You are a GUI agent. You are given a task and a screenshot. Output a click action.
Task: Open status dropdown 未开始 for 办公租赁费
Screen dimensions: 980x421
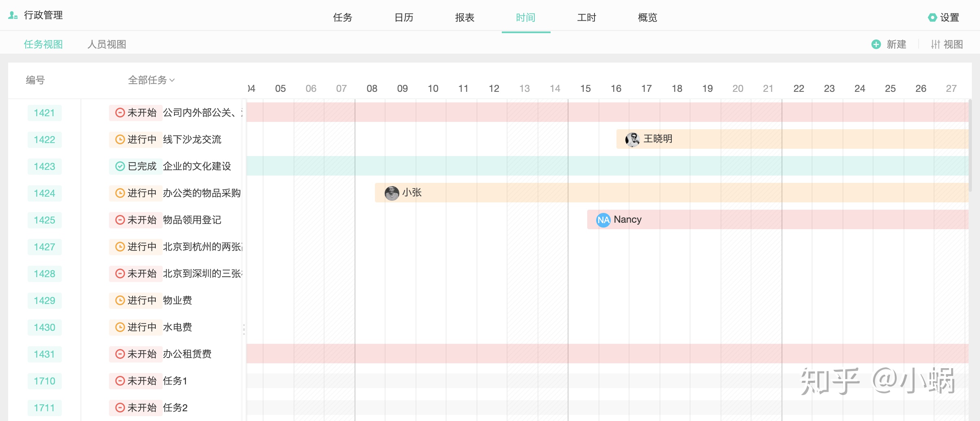click(136, 354)
